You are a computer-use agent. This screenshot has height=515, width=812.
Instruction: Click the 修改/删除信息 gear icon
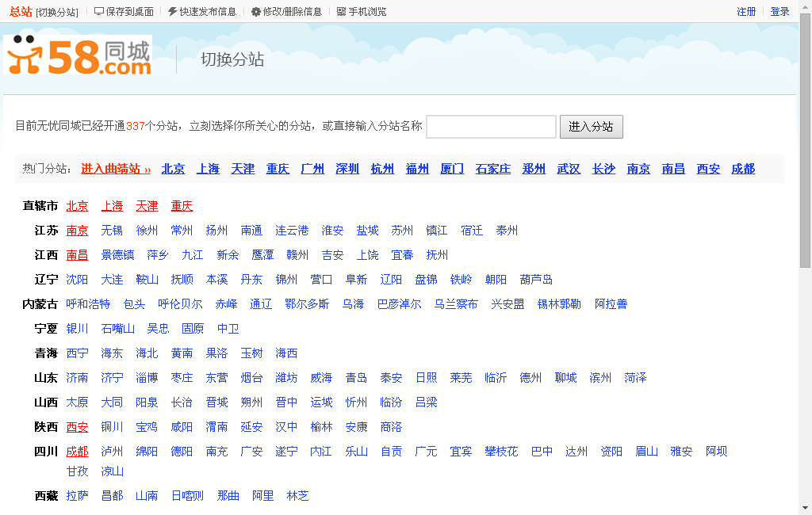click(257, 11)
